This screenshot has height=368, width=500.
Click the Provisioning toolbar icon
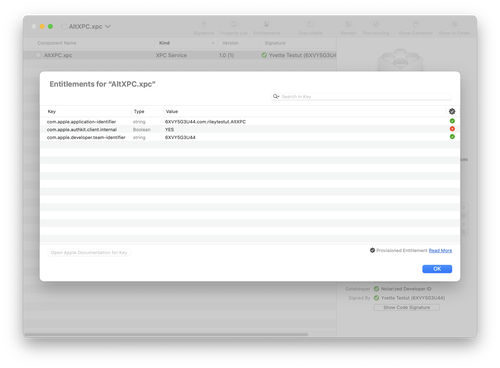click(376, 24)
